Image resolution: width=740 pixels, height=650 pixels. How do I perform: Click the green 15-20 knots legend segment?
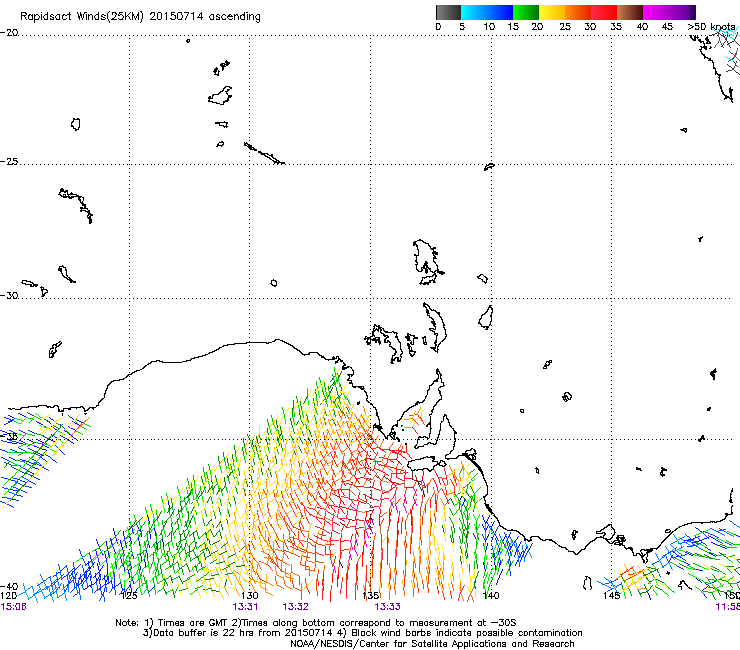[x=526, y=12]
